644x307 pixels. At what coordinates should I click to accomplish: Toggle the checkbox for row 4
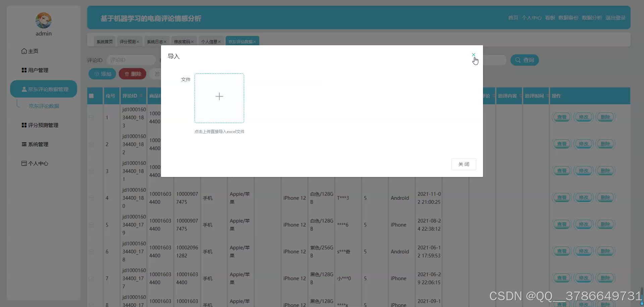pos(91,198)
